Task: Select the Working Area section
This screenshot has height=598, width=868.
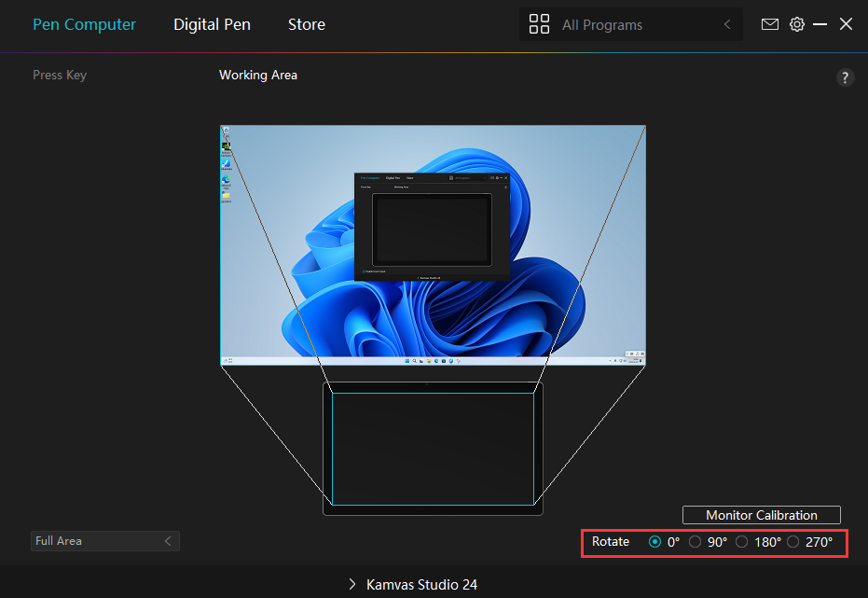Action: coord(258,75)
